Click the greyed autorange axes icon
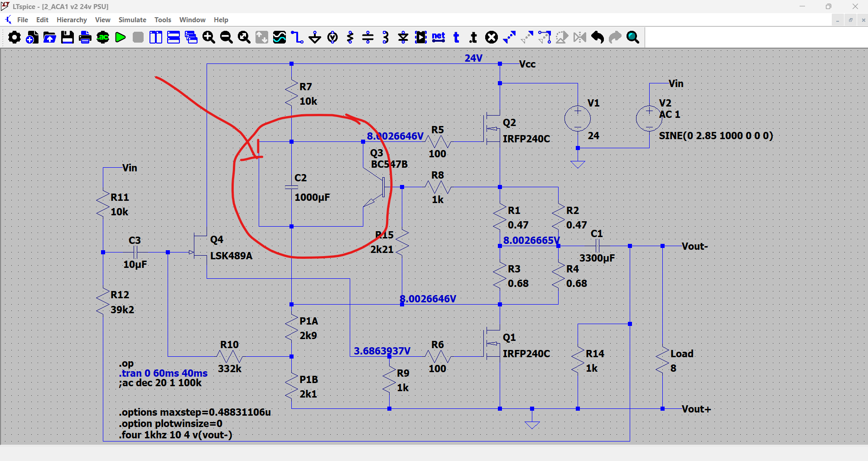This screenshot has width=868, height=461. [262, 37]
